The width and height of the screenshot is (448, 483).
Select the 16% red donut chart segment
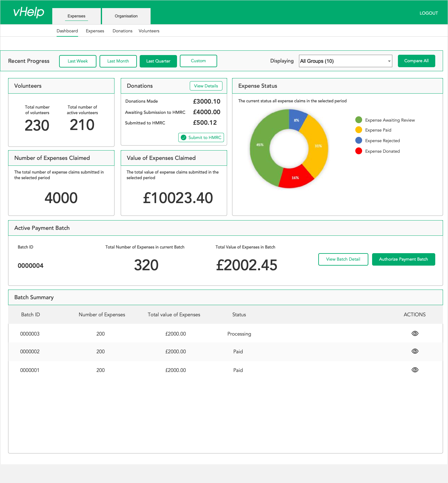296,177
